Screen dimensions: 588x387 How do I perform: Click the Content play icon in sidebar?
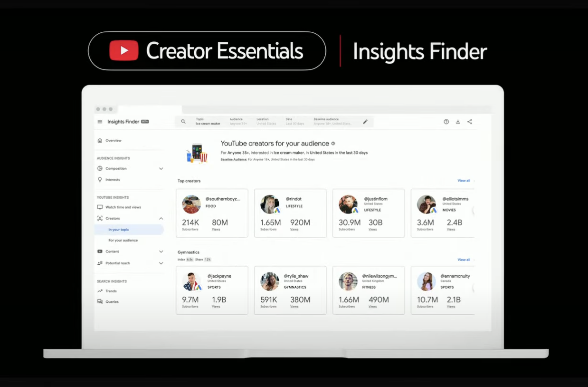coord(100,252)
